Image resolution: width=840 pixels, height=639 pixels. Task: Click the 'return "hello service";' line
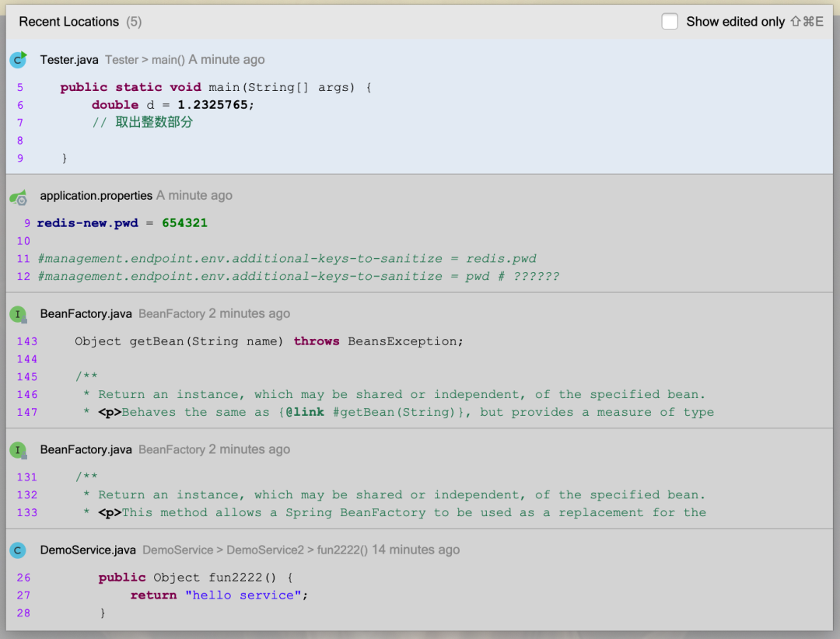pyautogui.click(x=219, y=595)
